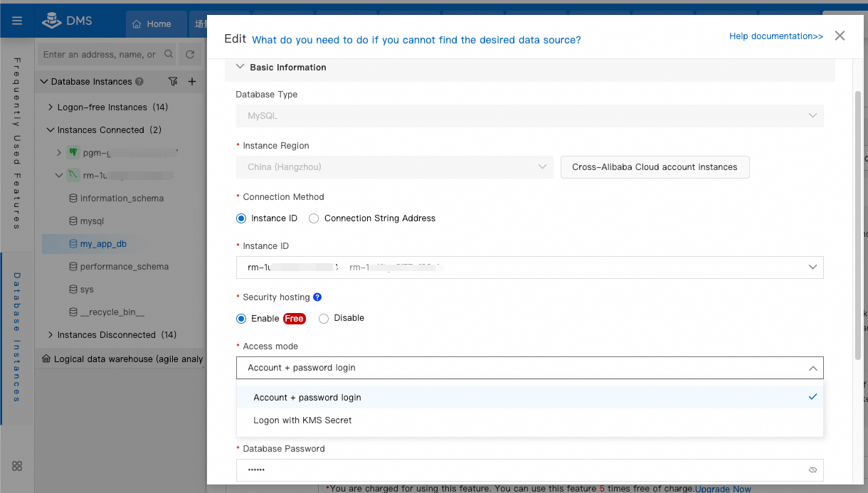Click Cross-Alibaba Cloud account instances button
Image resolution: width=868 pixels, height=493 pixels.
(655, 167)
